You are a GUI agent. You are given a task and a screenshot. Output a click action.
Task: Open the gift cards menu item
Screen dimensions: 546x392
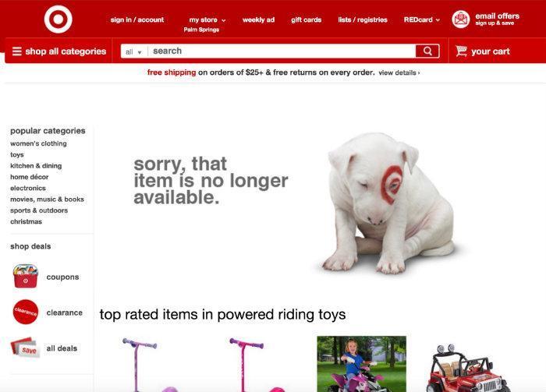(x=306, y=19)
